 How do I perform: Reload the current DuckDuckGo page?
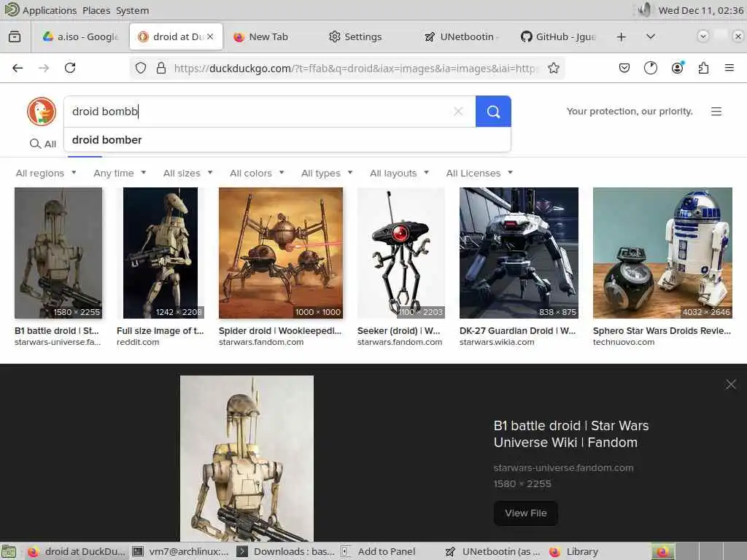(x=70, y=68)
